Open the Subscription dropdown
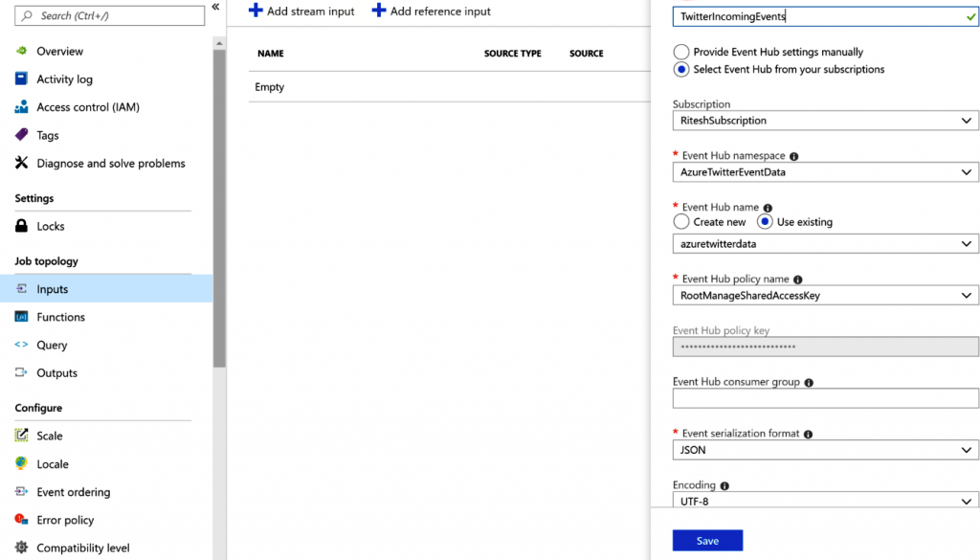Screen dimensions: 980x560 [x=825, y=121]
